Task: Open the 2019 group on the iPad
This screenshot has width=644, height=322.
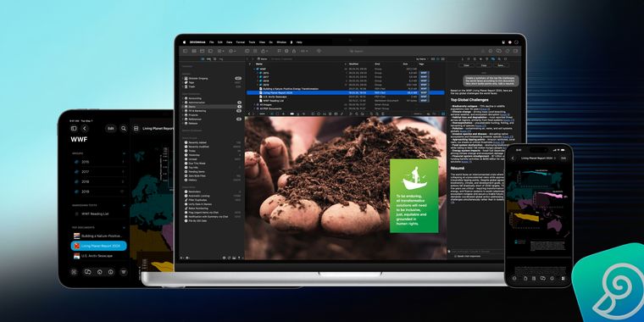Action: 99,192
